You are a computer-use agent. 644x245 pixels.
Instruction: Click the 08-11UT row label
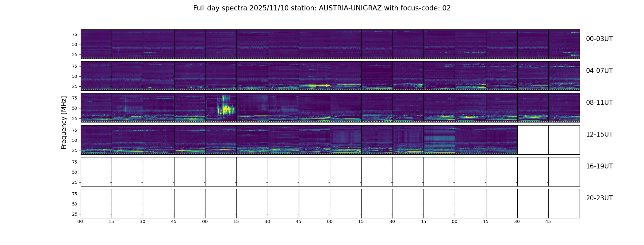coord(599,103)
